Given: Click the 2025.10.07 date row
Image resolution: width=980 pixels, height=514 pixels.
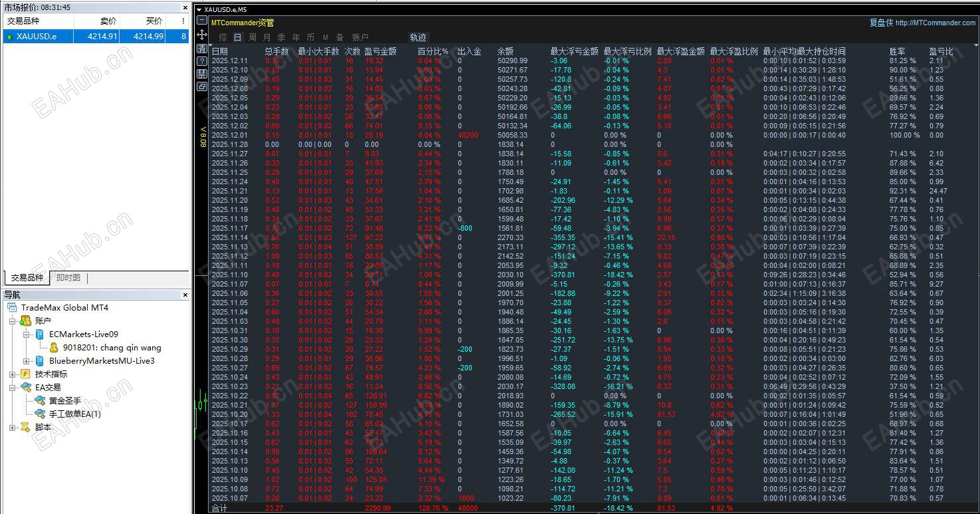Looking at the screenshot, I should [x=229, y=498].
